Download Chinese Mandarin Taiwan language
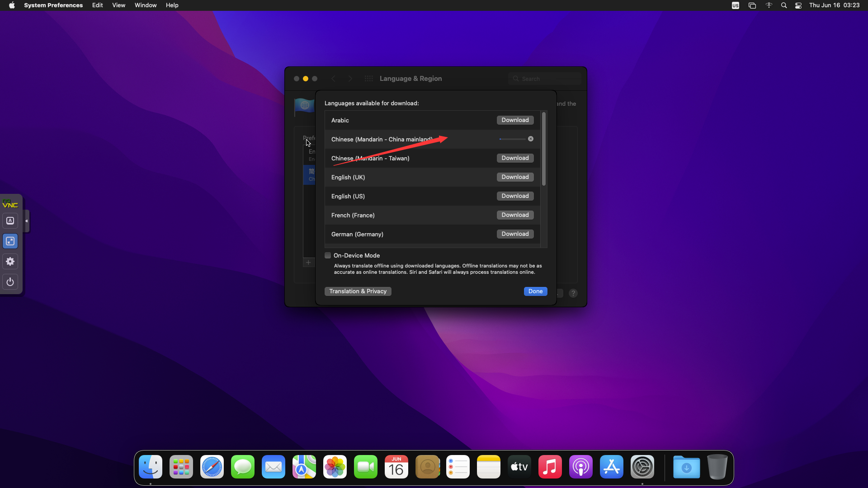 [515, 158]
